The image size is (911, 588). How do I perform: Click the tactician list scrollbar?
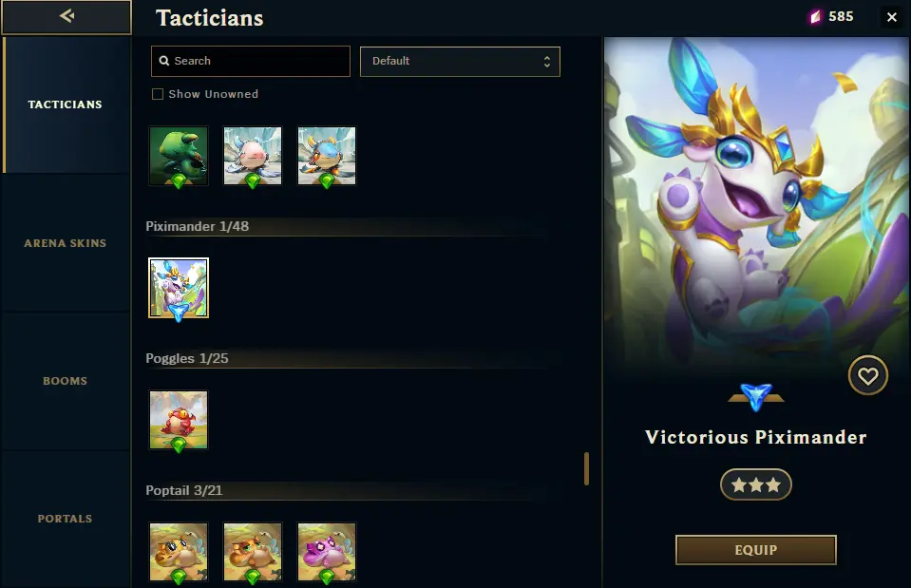click(587, 468)
